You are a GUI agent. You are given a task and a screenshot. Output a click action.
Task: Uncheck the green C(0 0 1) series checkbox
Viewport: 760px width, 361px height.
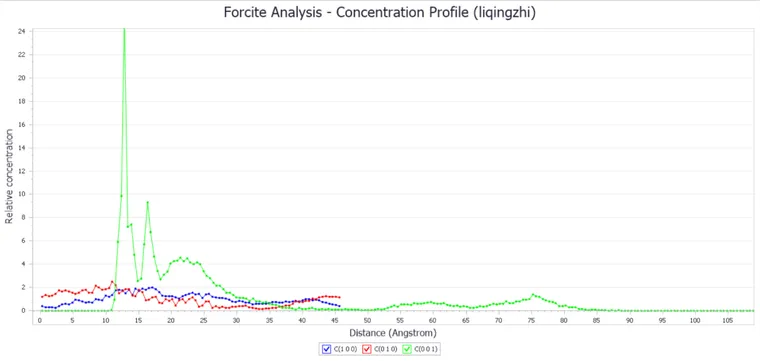tap(408, 348)
